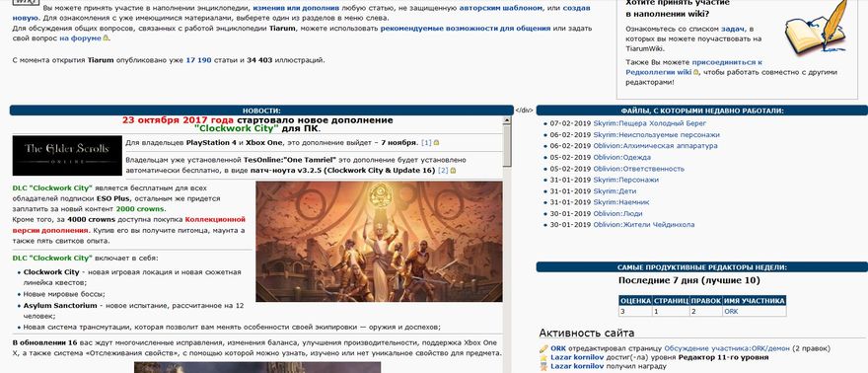Click the news panel scrollbar thumb
This screenshot has width=868, height=373.
click(507, 145)
